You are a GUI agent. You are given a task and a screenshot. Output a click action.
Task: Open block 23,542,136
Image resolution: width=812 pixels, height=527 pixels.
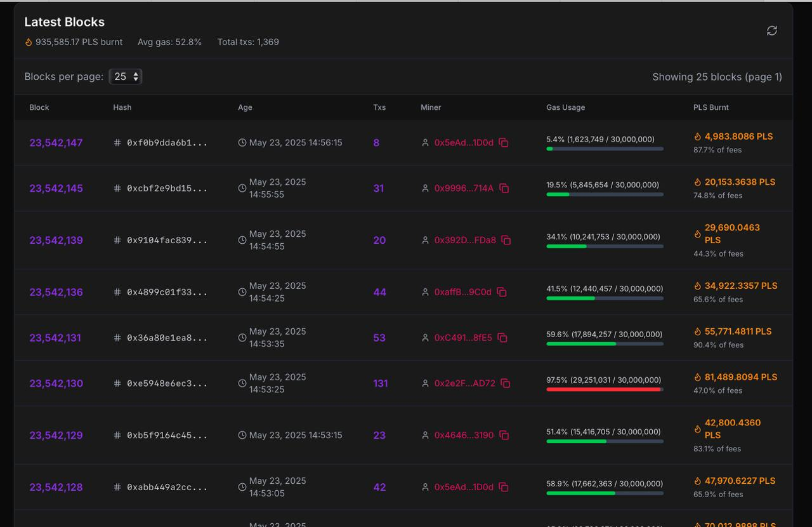(x=56, y=293)
